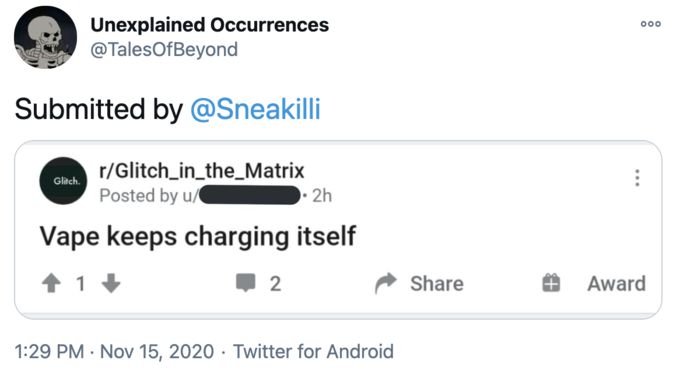Click the Award gift icon
This screenshot has height=378, width=680.
tap(551, 283)
